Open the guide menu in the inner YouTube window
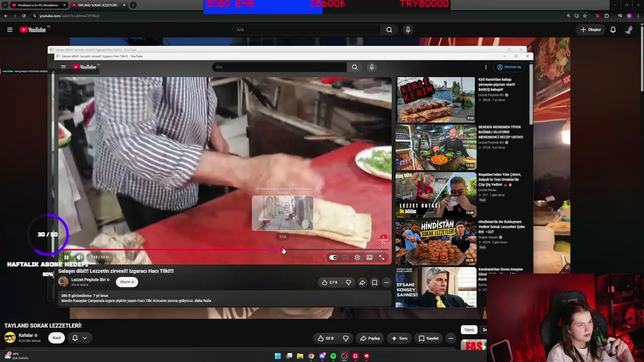This screenshot has width=644, height=362. click(x=63, y=67)
